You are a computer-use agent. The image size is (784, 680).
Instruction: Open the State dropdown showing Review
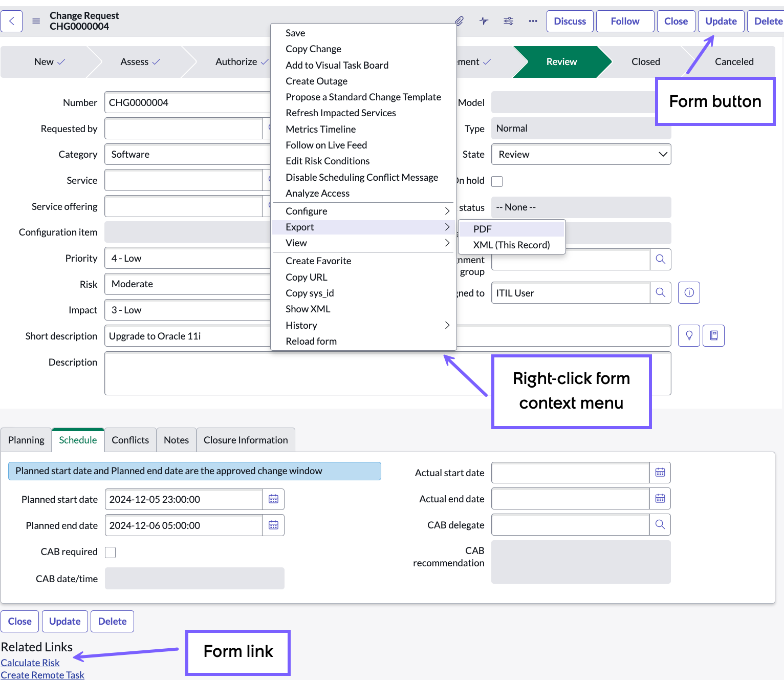click(581, 154)
